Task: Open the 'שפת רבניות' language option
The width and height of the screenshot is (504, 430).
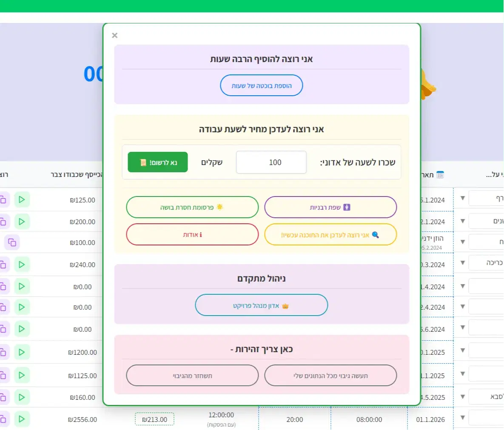Action: tap(330, 208)
